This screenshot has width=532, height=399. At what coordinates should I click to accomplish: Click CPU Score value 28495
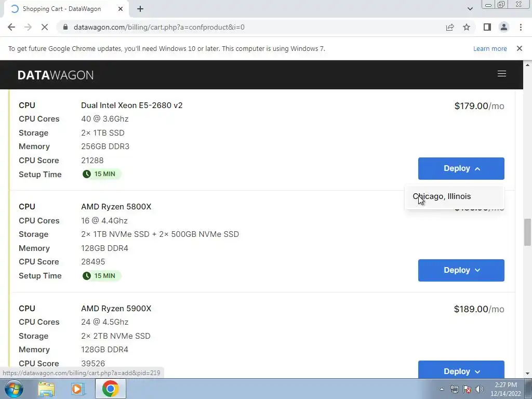[x=93, y=262]
